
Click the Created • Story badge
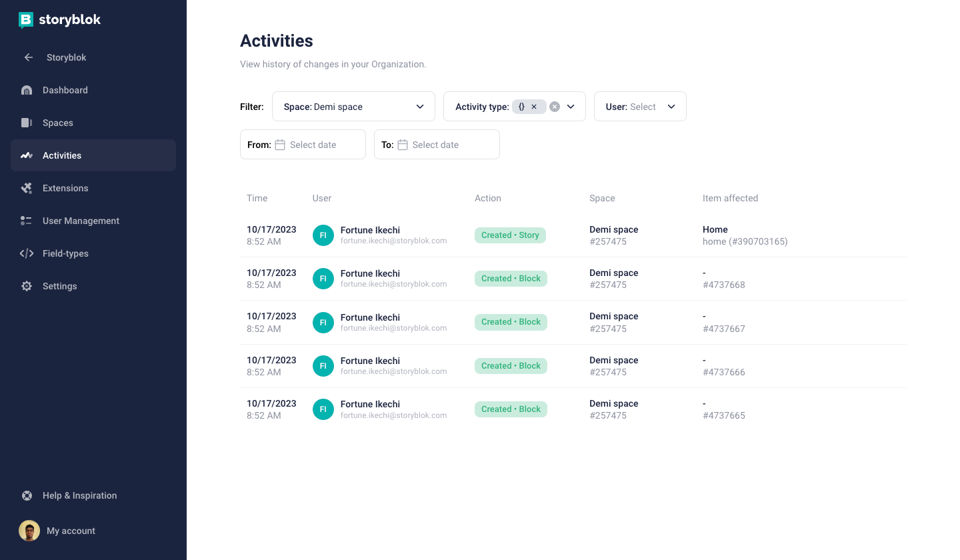[x=510, y=235]
